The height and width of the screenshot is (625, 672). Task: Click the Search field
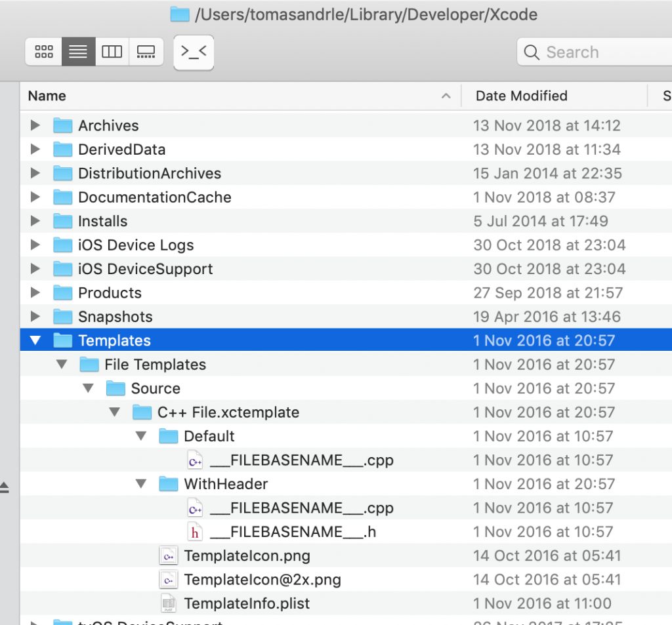596,52
